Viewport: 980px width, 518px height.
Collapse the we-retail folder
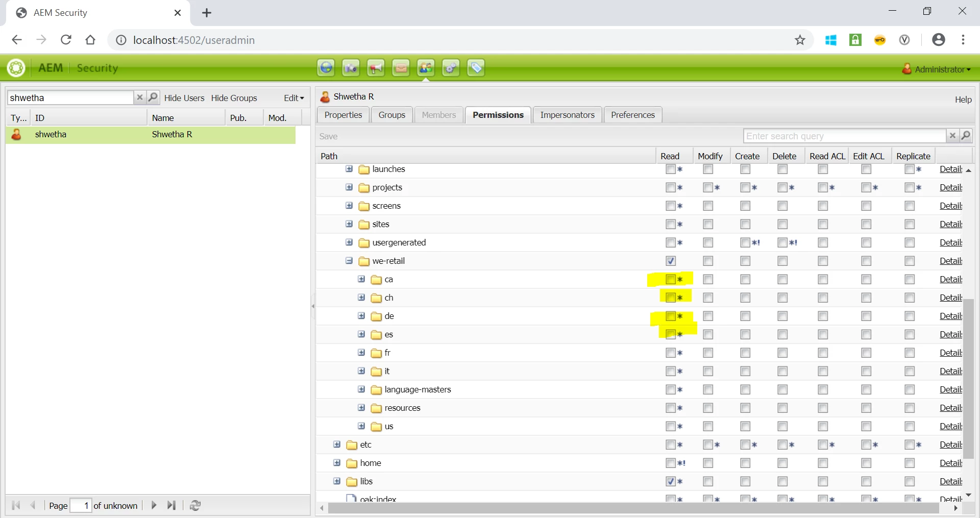click(349, 261)
